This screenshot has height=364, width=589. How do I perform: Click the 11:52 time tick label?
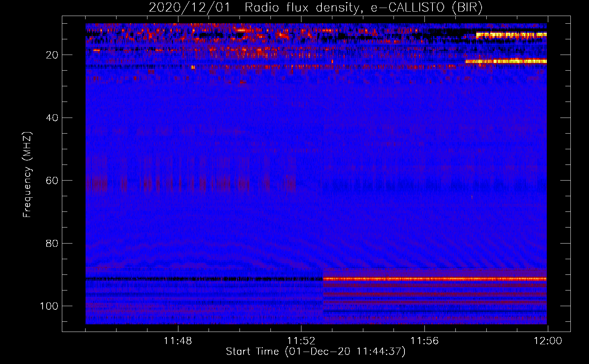click(301, 341)
